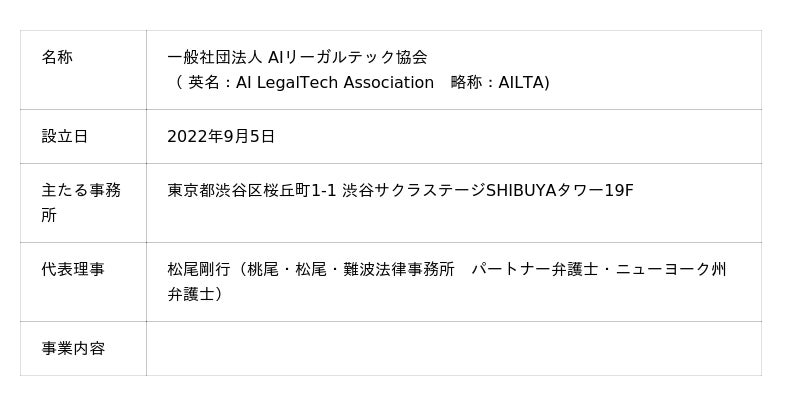Click the AI LegalTech Association English name
The width and height of the screenshot is (800, 406).
335,82
